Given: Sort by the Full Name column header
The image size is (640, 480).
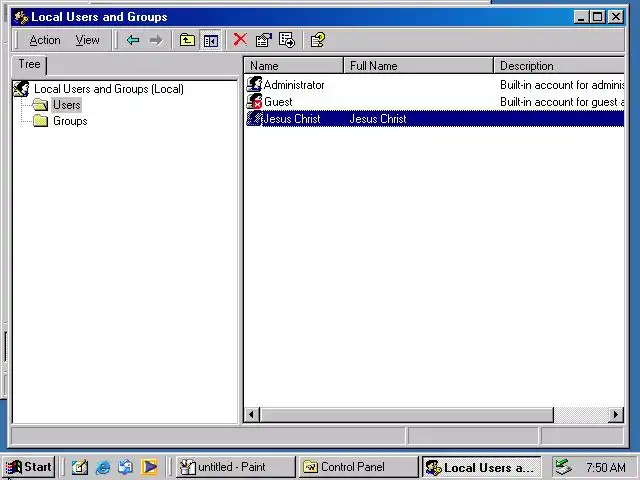Looking at the screenshot, I should 419,66.
